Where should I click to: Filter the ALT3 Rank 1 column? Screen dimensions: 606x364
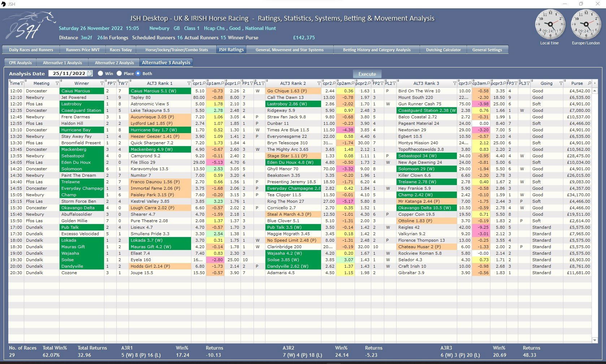point(189,83)
